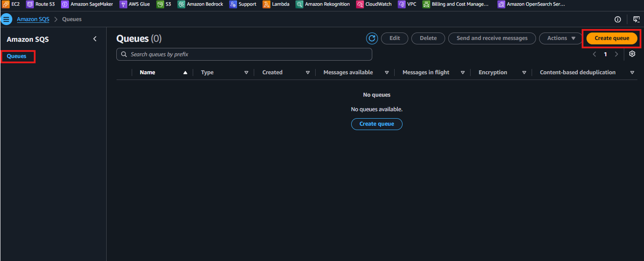Sort by Content-based deduplication arrow
Image resolution: width=644 pixels, height=261 pixels.
[632, 72]
